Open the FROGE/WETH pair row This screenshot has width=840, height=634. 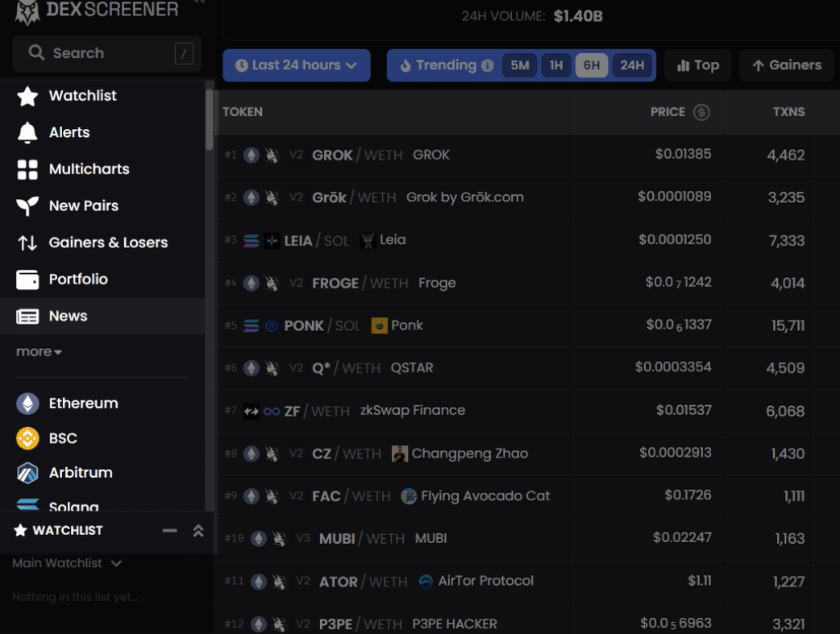(528, 283)
